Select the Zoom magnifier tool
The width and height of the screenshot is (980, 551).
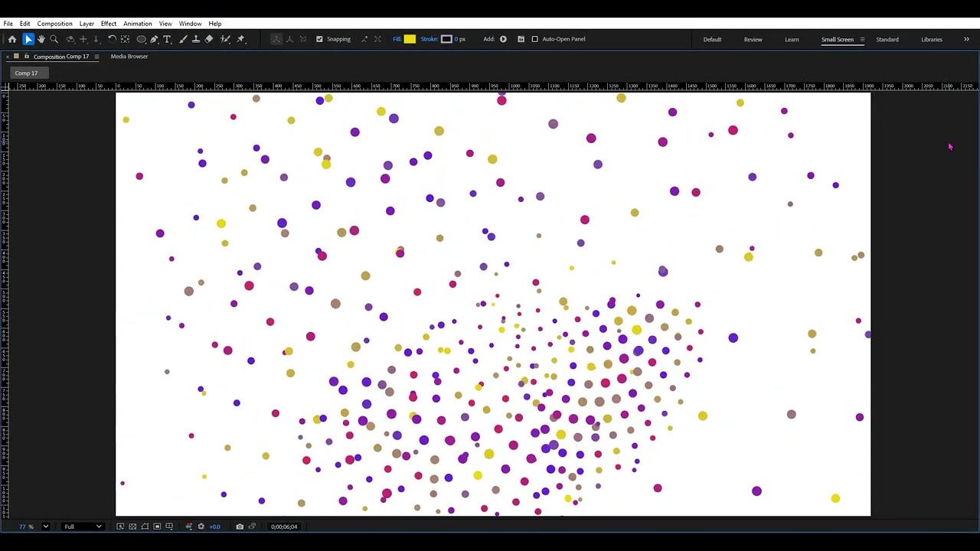click(x=54, y=39)
